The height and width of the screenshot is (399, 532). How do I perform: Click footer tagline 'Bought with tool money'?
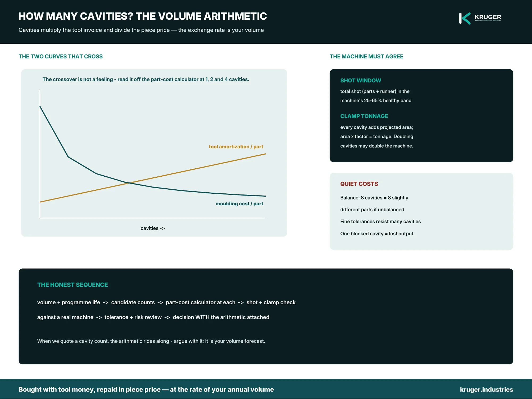[x=146, y=389]
